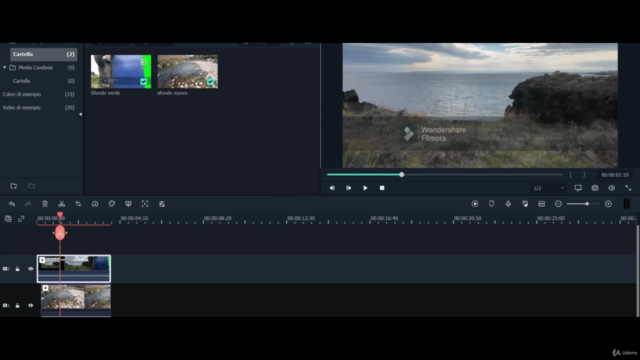Lock video track 2
640x360 pixels.
coord(18,269)
